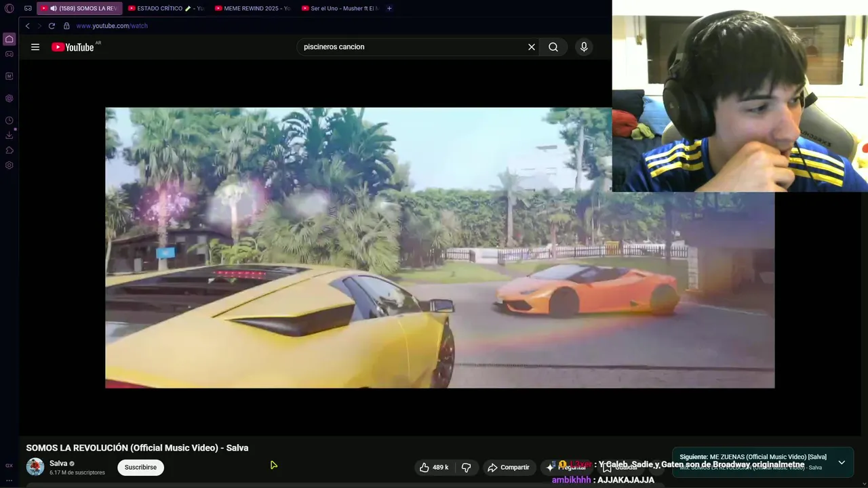Click the video title SOMOS LA REVOLUCIÓN text
Screen dimensions: 868x488
coord(137,448)
